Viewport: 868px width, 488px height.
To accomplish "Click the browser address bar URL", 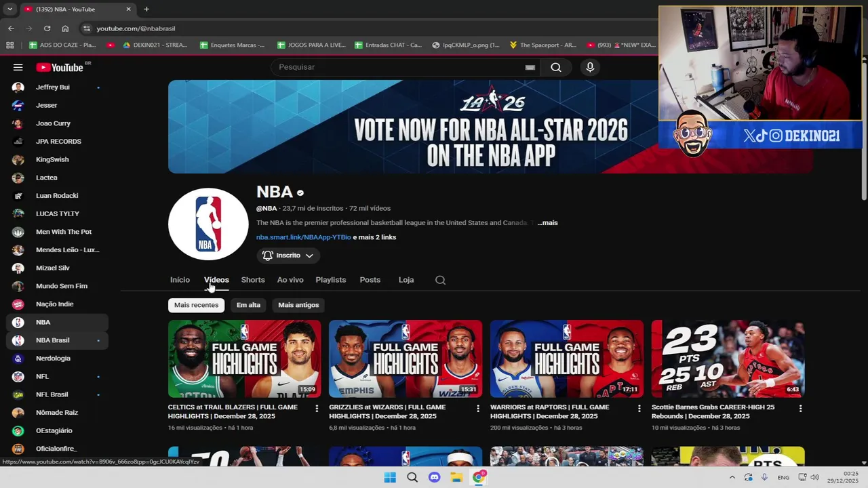I will 136,28.
